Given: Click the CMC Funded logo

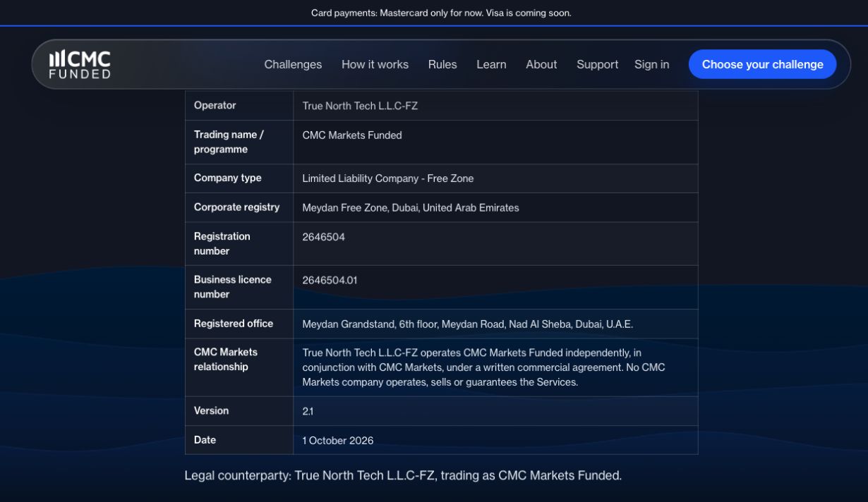Looking at the screenshot, I should [x=80, y=64].
